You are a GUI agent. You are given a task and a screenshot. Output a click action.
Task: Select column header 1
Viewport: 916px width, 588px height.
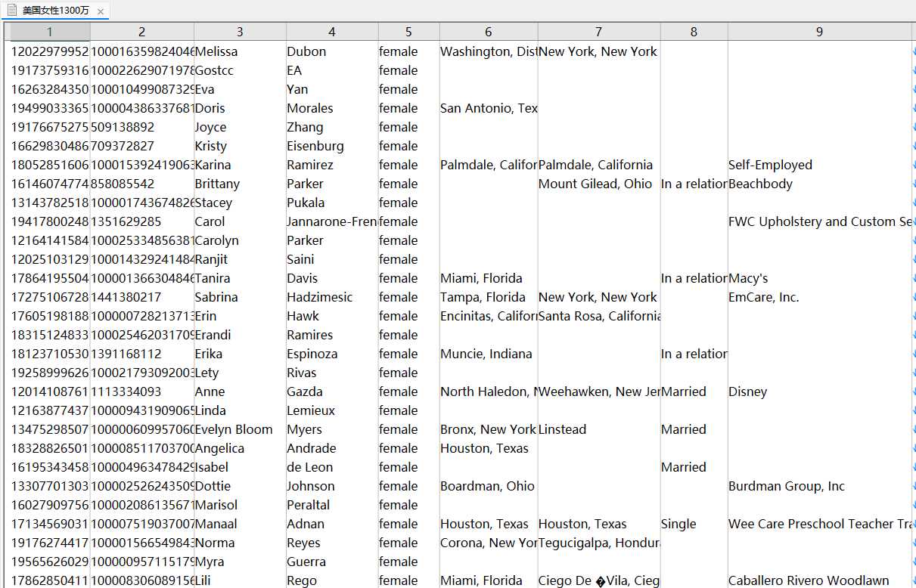pyautogui.click(x=50, y=32)
